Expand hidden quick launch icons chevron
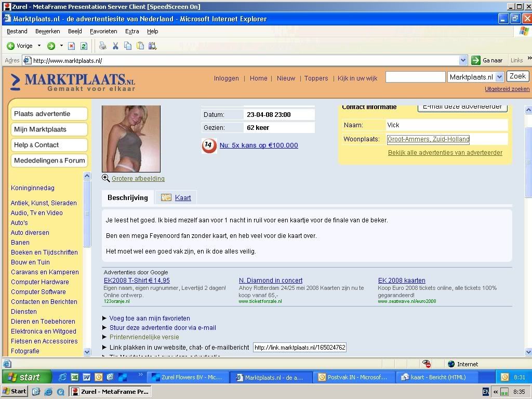This screenshot has width=532, height=399. [x=140, y=374]
